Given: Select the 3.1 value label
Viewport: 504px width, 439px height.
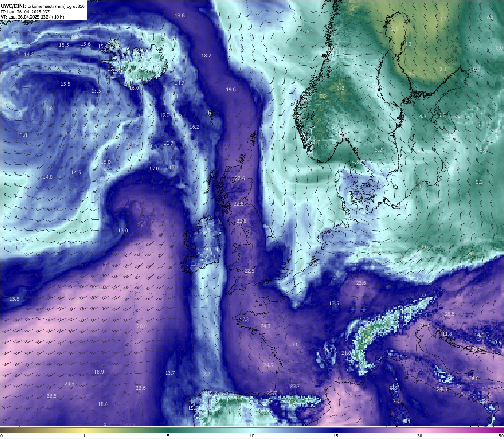Looking at the screenshot, I should (x=443, y=69).
